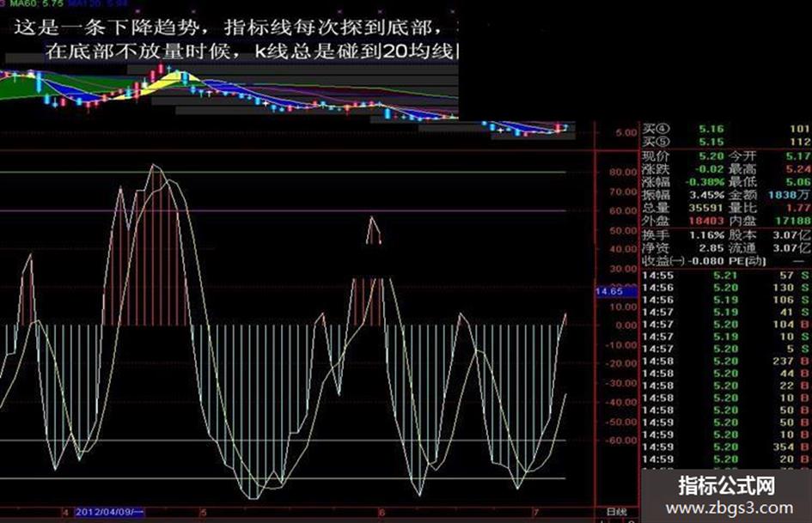Click the -30.00 indicator axis label
Screen dimensions: 812x523
pos(621,383)
